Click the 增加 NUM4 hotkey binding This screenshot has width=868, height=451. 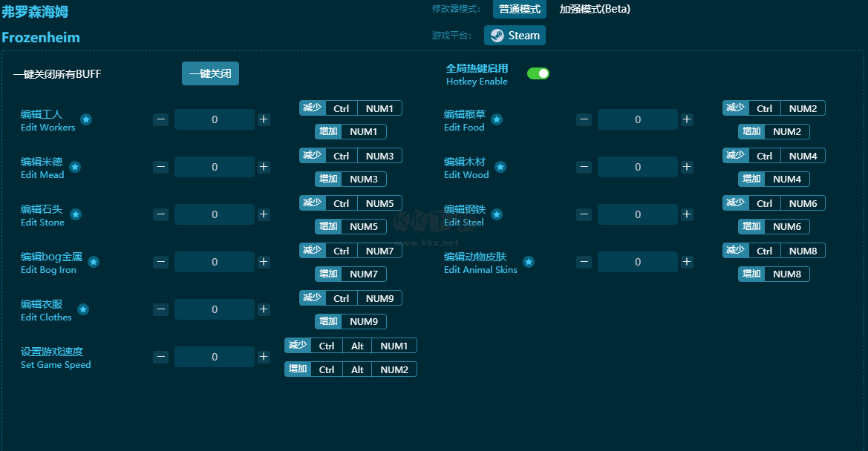[x=774, y=179]
